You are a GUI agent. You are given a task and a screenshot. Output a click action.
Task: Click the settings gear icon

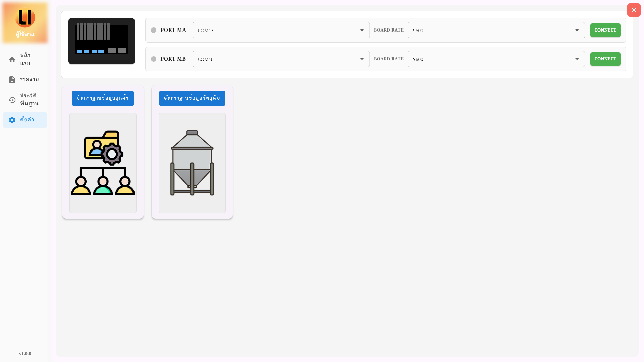(x=12, y=120)
